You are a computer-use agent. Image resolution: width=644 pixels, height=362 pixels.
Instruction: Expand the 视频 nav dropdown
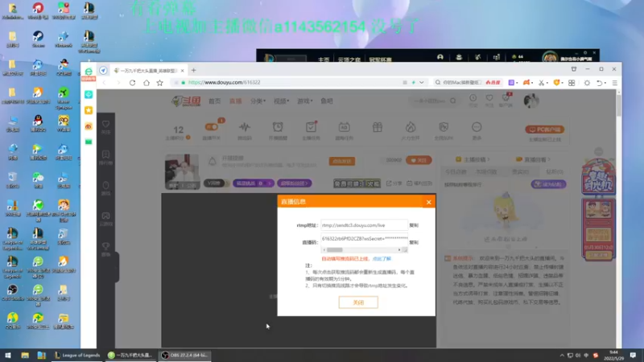tap(281, 101)
